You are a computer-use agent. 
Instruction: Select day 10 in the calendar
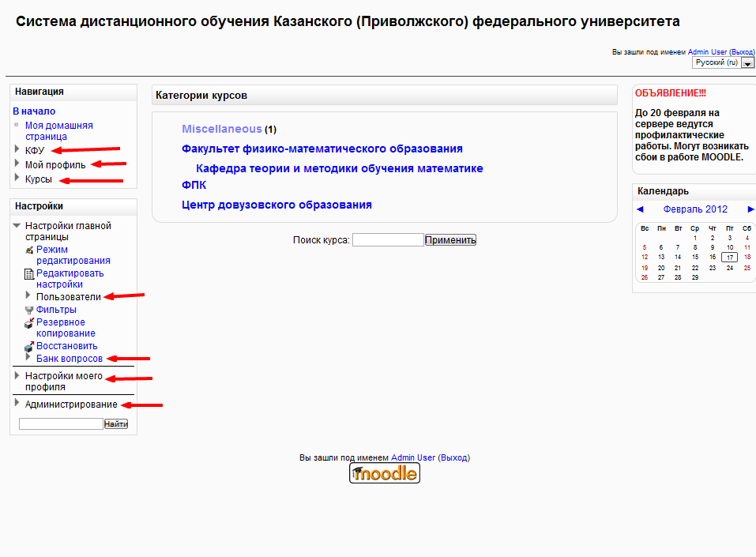coord(730,247)
